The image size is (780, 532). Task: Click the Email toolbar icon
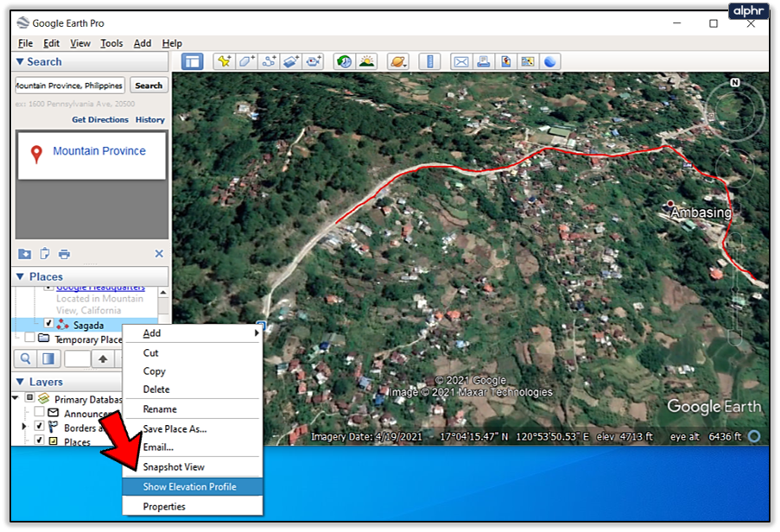click(x=461, y=61)
